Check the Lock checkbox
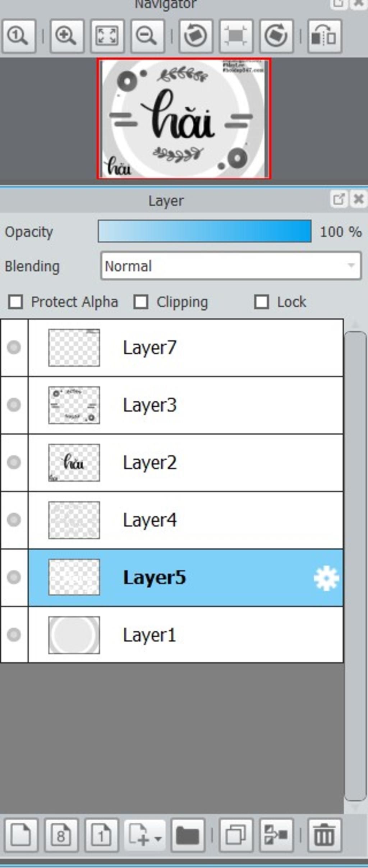The image size is (368, 868). (x=261, y=302)
